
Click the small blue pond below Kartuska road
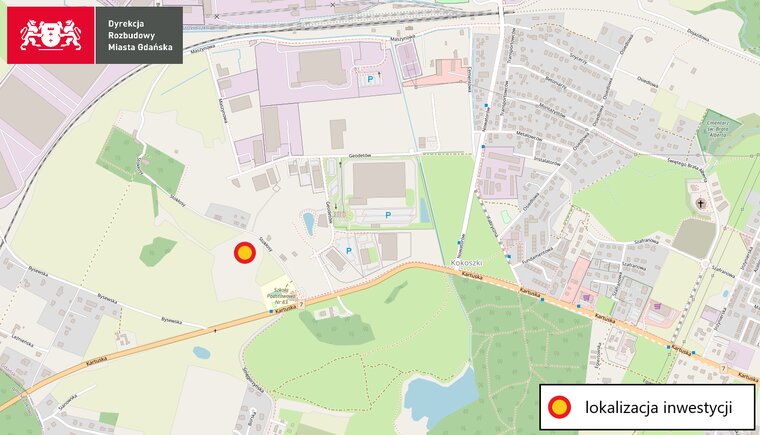[202, 353]
